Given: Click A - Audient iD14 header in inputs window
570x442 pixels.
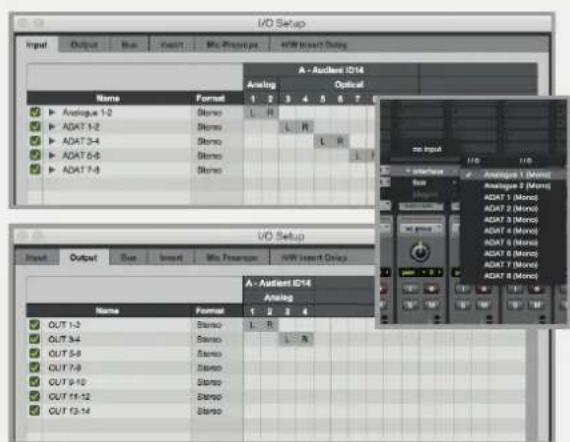Looking at the screenshot, I should pos(331,70).
